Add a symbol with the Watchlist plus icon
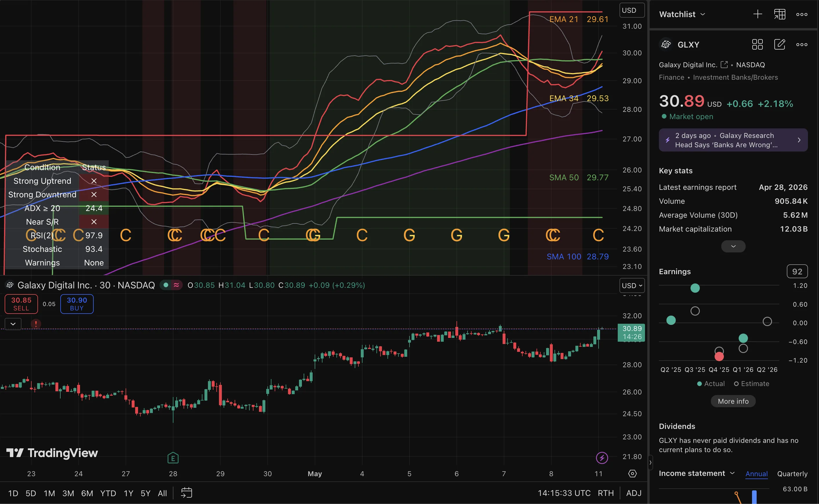Screen dimensions: 819x504 point(758,14)
